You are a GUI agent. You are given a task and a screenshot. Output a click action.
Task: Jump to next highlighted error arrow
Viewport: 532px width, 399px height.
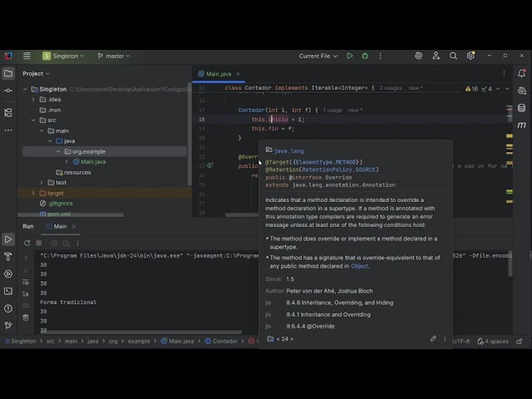coord(507,89)
